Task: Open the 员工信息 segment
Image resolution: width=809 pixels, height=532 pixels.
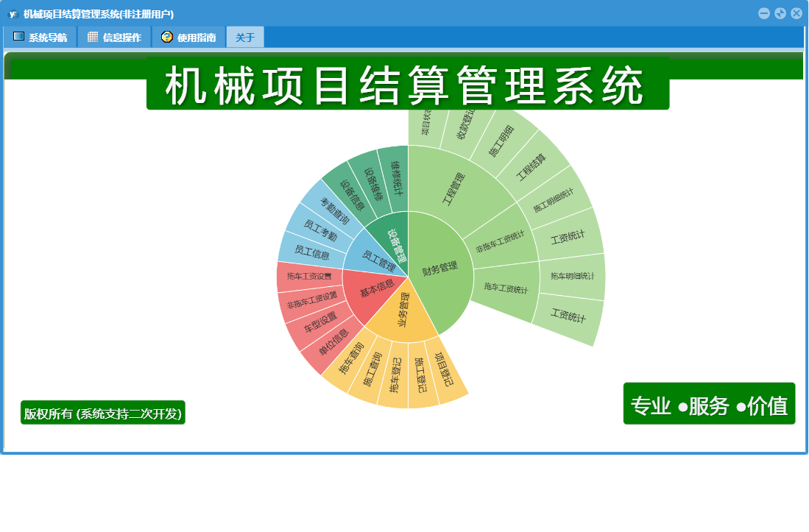Action: [311, 252]
